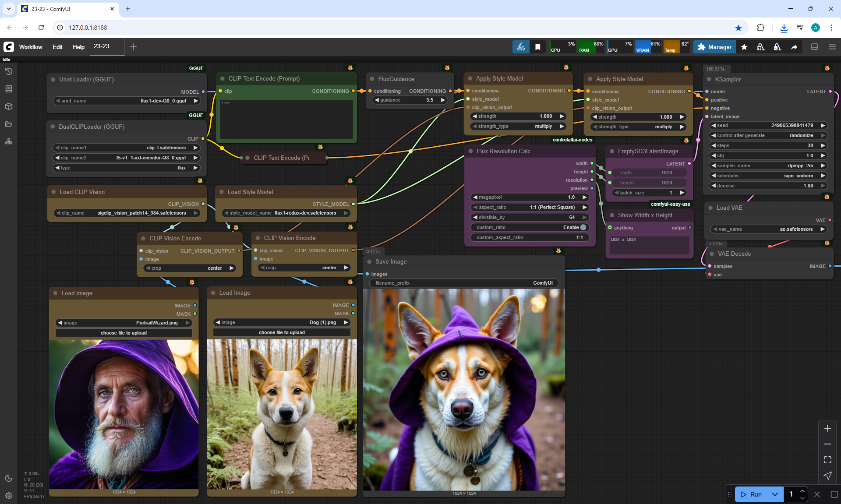Click the bookmark icon in top toolbar
Image resolution: width=841 pixels, height=504 pixels.
(538, 47)
